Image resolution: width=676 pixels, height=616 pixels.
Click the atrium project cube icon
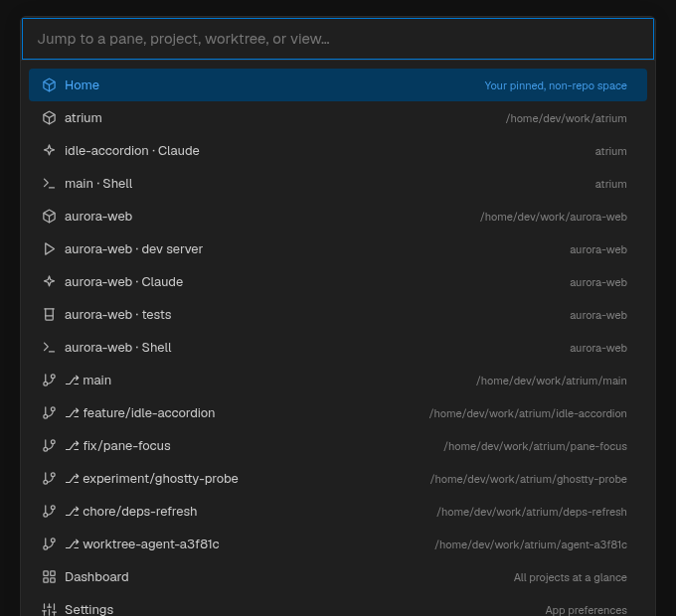(49, 117)
